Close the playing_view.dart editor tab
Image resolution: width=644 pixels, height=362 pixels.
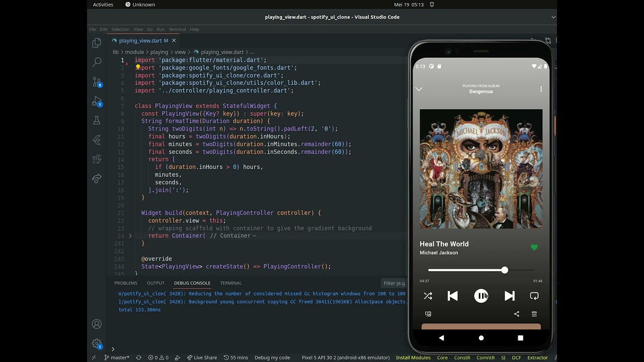pyautogui.click(x=174, y=41)
